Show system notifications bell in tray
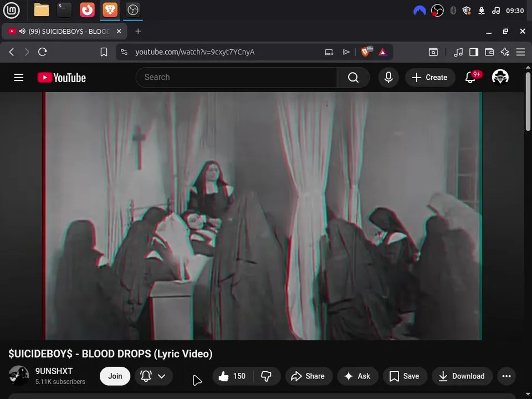This screenshot has height=399, width=532. tap(482, 11)
